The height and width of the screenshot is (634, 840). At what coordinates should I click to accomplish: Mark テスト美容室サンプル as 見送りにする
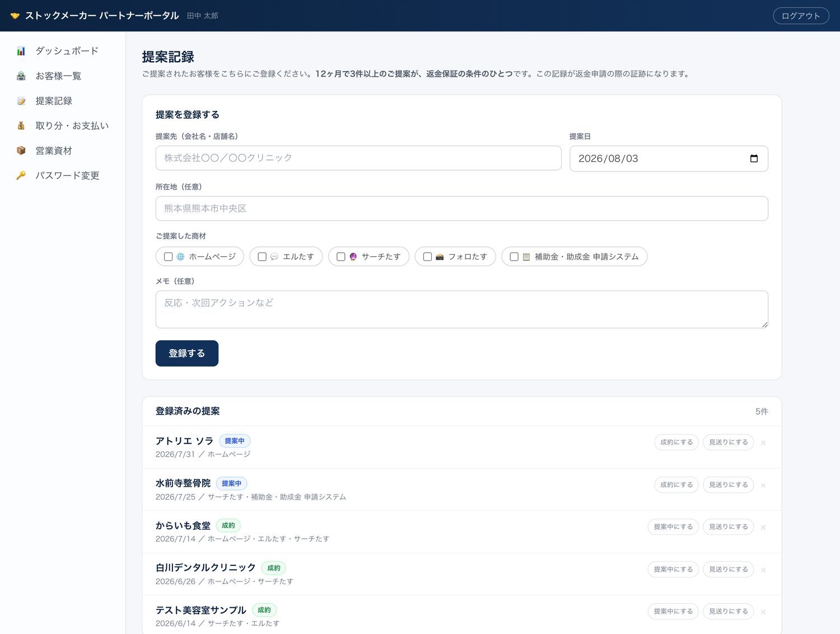728,611
